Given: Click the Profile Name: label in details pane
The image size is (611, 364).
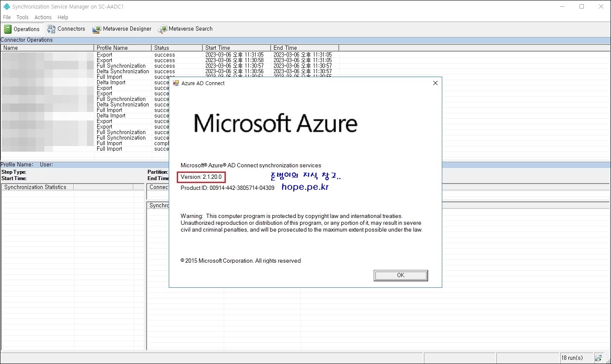Looking at the screenshot, I should point(17,164).
